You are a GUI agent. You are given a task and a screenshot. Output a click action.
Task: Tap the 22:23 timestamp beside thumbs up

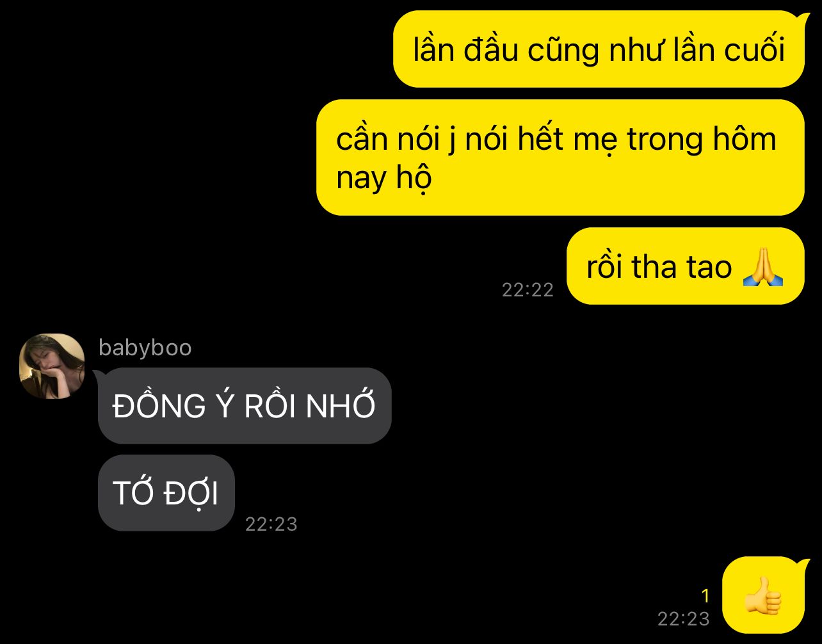click(684, 618)
